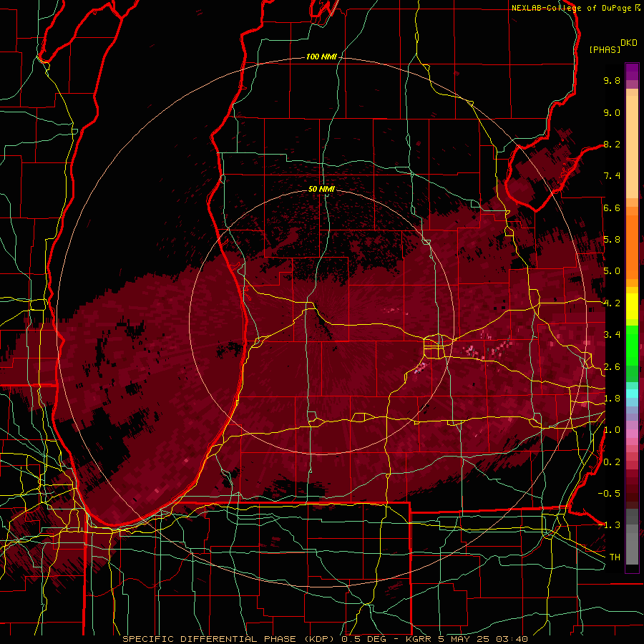Click the purple top segment of the color bar

632,72
